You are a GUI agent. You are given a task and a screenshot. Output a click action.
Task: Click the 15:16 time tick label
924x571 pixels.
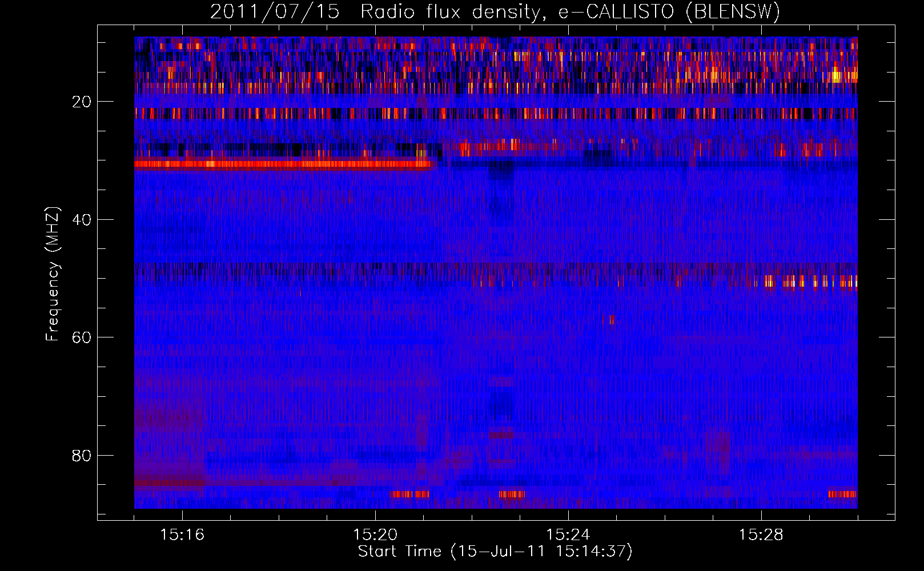(182, 535)
